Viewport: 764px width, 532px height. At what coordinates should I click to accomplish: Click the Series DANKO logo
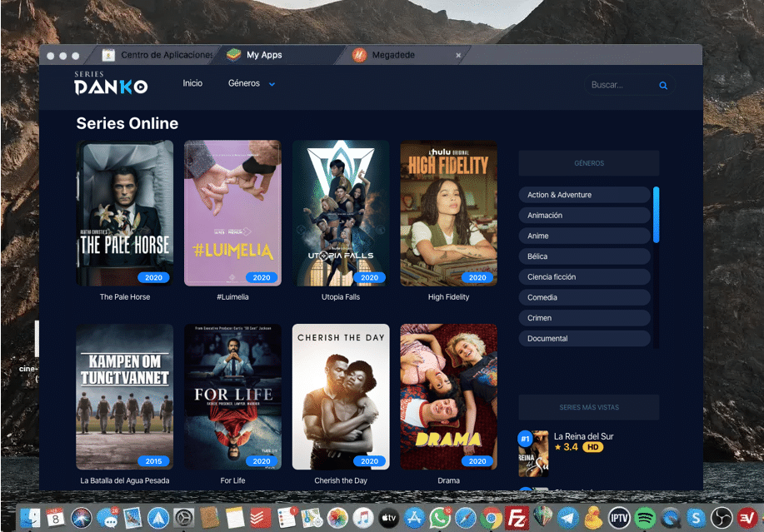click(111, 83)
